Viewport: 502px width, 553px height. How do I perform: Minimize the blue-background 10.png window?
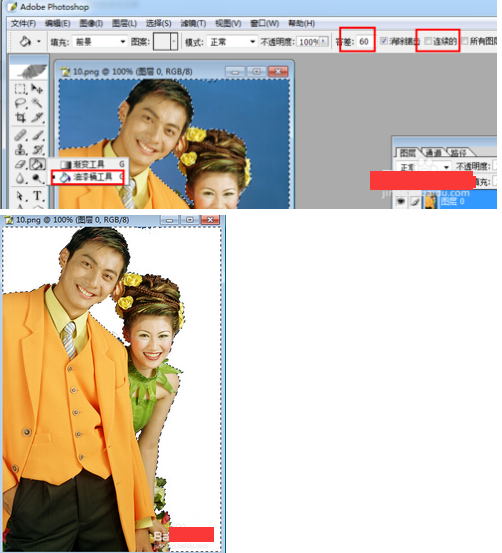pyautogui.click(x=235, y=72)
